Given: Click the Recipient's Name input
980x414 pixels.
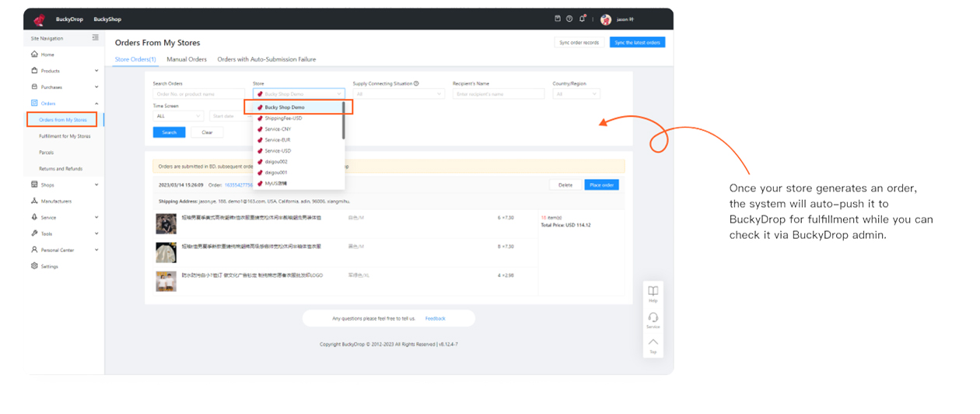Looking at the screenshot, I should pos(499,93).
